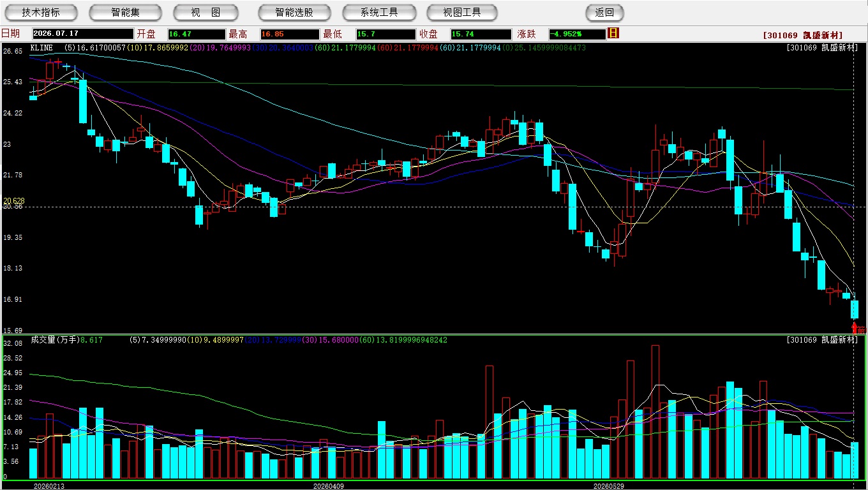Click the (5)16.61700057 moving average value
Viewport: 868px width, 490px height.
click(x=95, y=48)
